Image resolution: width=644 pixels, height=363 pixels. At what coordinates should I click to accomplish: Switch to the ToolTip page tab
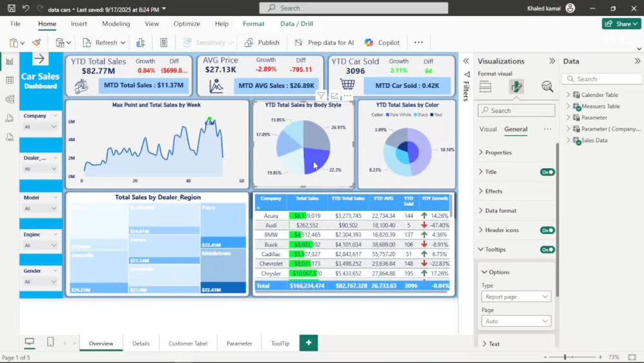pos(280,343)
